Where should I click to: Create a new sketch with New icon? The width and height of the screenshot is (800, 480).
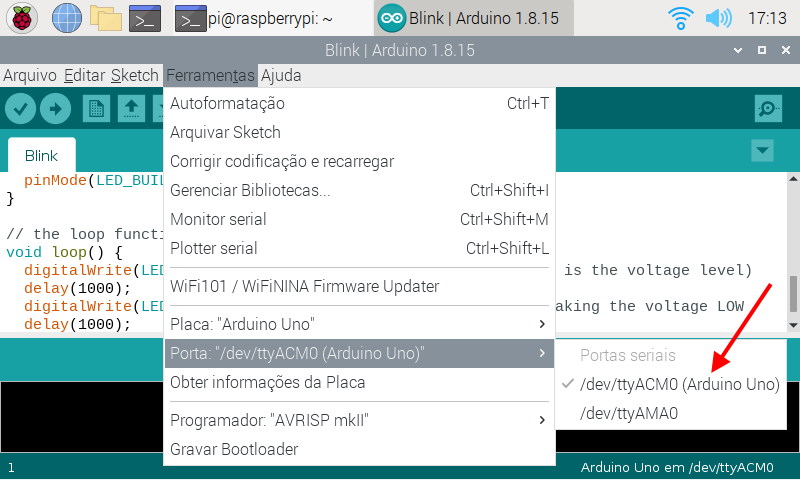(96, 109)
